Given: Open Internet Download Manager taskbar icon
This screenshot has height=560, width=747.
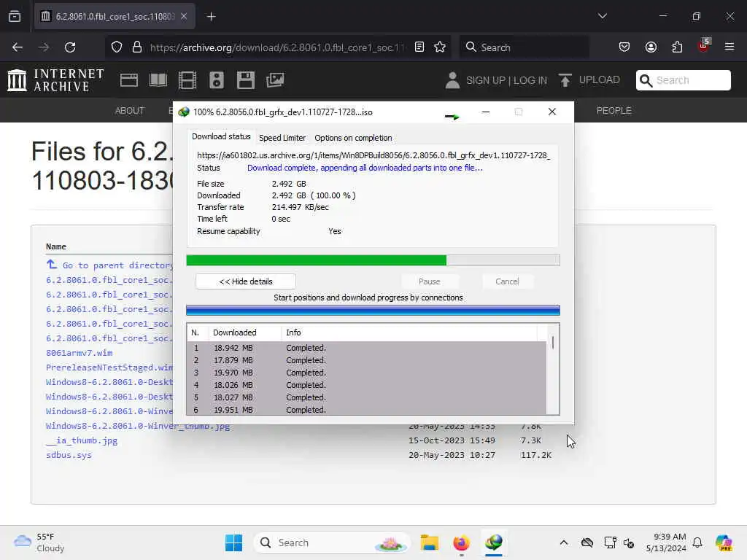Looking at the screenshot, I should 494,542.
